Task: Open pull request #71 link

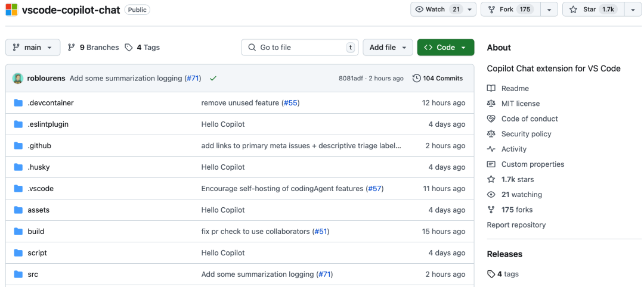Action: point(193,78)
